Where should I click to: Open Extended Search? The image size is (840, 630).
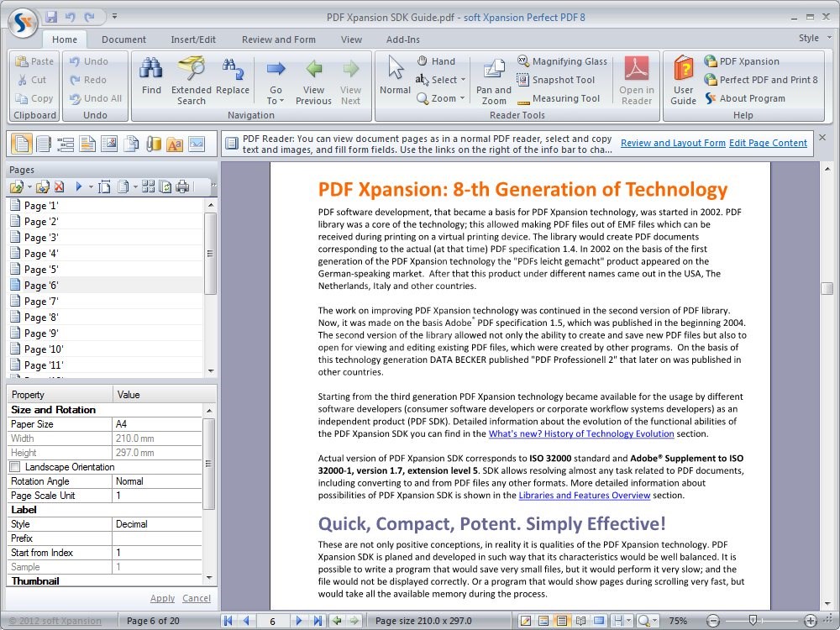[192, 81]
